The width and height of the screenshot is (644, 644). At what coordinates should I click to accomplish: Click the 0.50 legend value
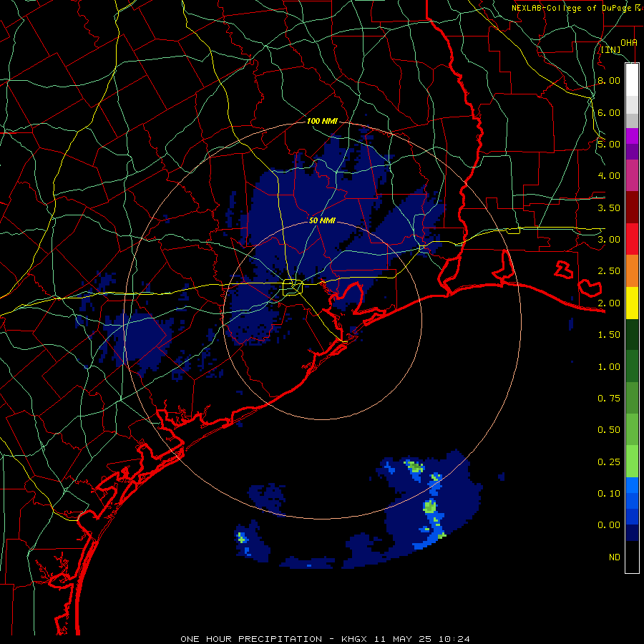click(609, 430)
